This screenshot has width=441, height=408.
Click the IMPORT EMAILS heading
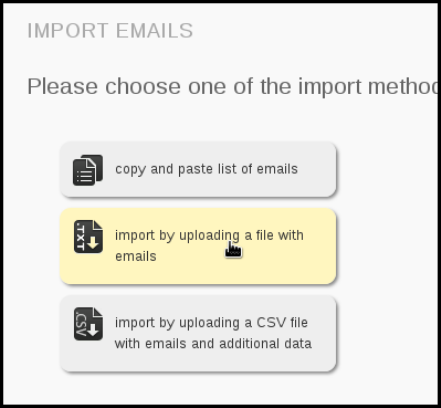(x=110, y=31)
